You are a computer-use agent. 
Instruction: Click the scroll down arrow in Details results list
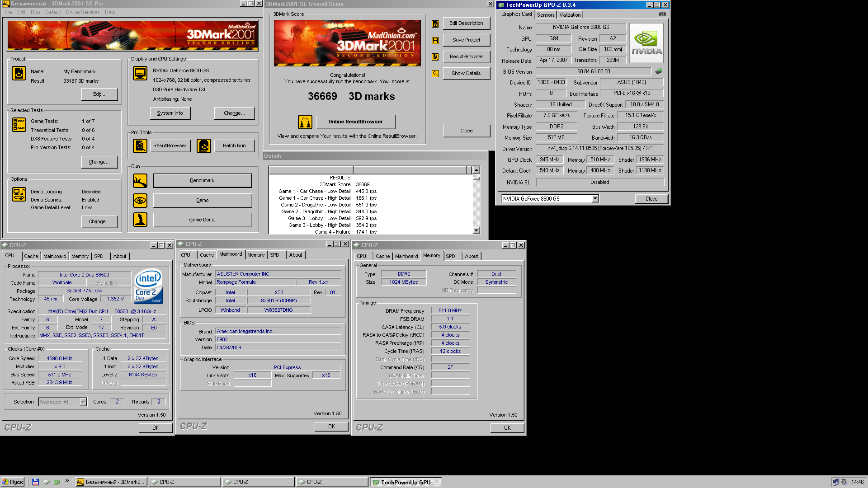[x=476, y=230]
